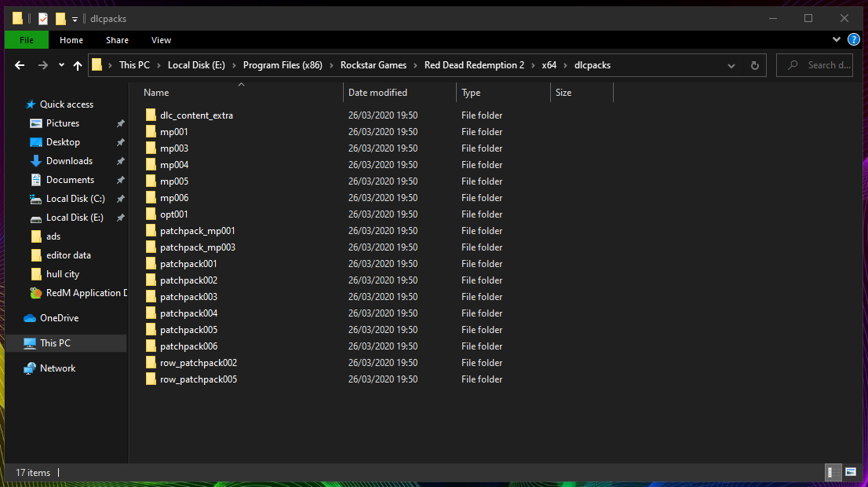The image size is (868, 487).
Task: Navigate to Rockstar Games in breadcrumb
Action: pos(374,65)
